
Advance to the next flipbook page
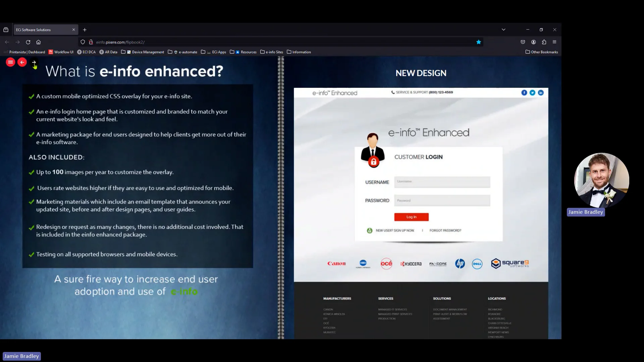pos(34,62)
